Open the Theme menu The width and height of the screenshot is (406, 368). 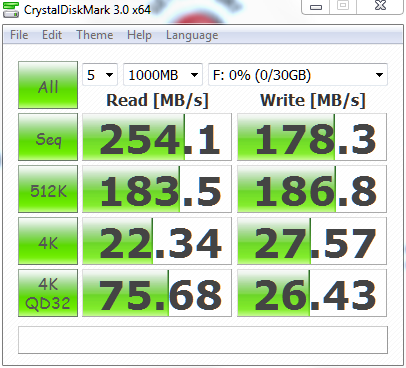pyautogui.click(x=95, y=35)
